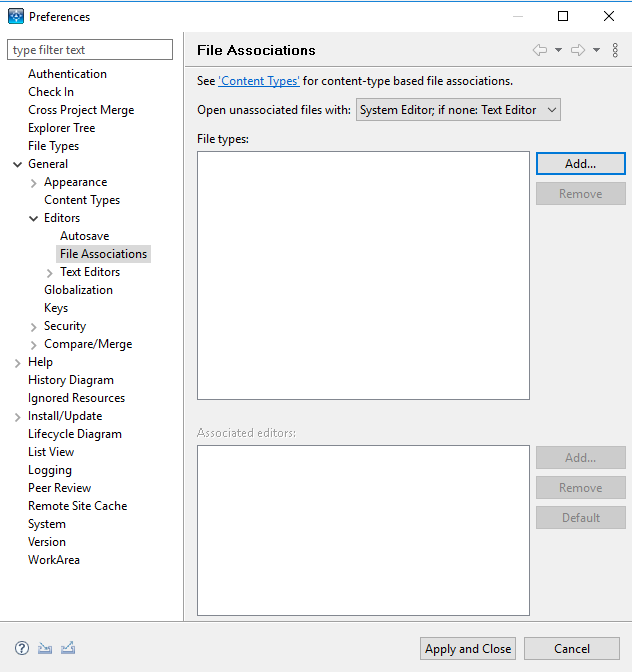The width and height of the screenshot is (632, 672).
Task: Go back using the Back arrow icon
Action: coord(540,50)
